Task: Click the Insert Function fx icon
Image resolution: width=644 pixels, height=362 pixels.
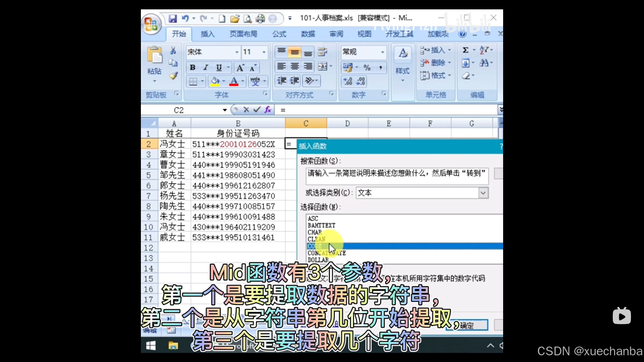Action: [x=268, y=110]
